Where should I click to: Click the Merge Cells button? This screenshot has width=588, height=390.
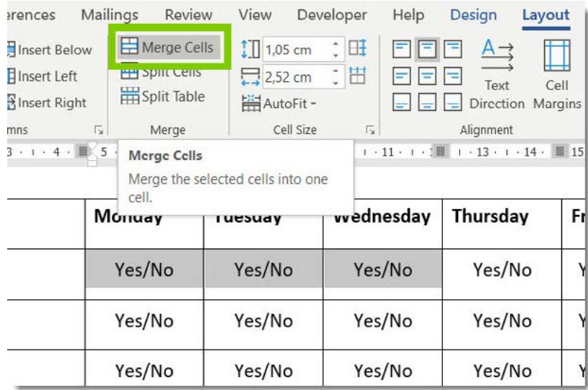click(x=167, y=48)
